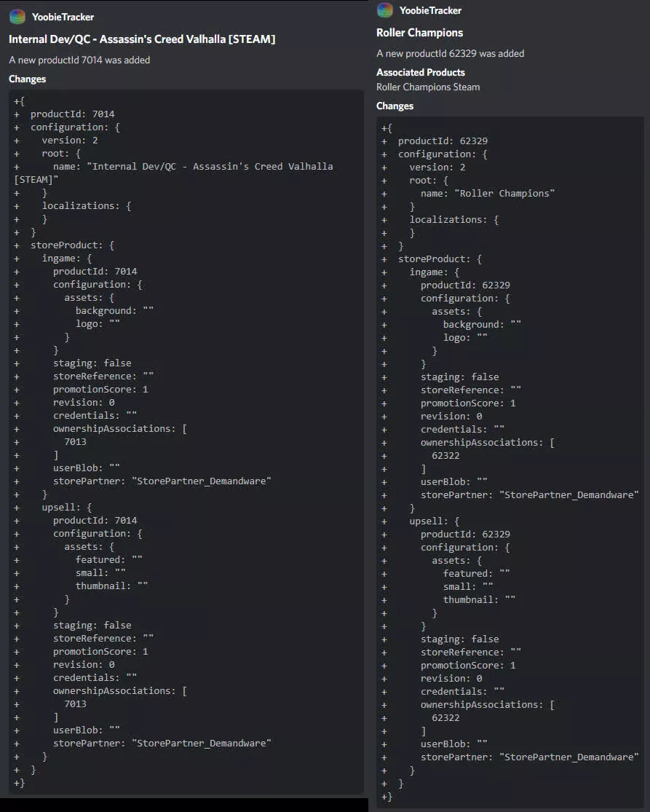Click "productId: 7014" line under ingame
The height and width of the screenshot is (812, 650).
pos(95,272)
